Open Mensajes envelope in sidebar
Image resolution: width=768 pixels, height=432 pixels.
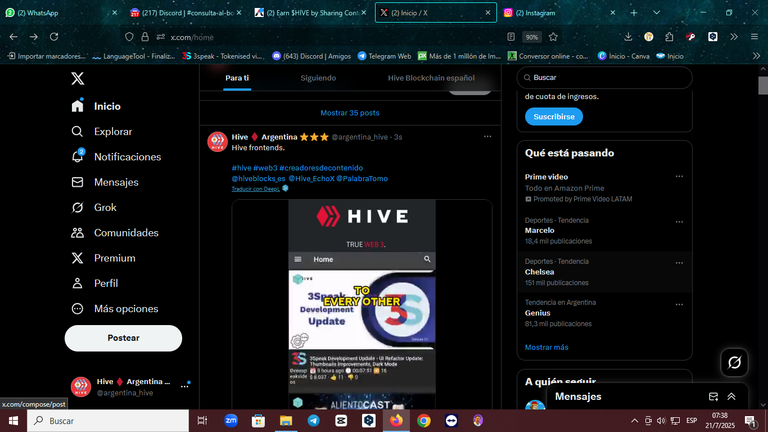pyautogui.click(x=77, y=182)
